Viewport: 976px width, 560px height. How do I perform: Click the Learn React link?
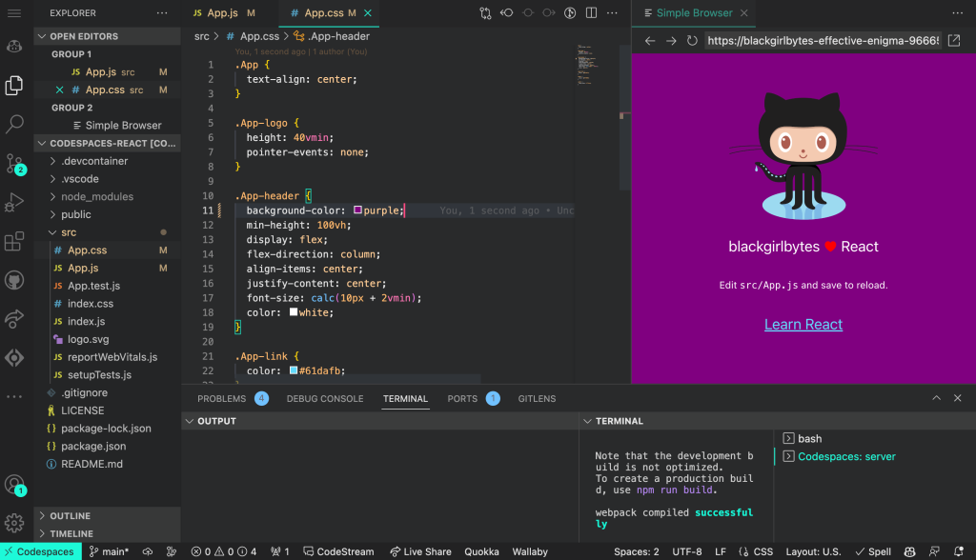pyautogui.click(x=803, y=324)
